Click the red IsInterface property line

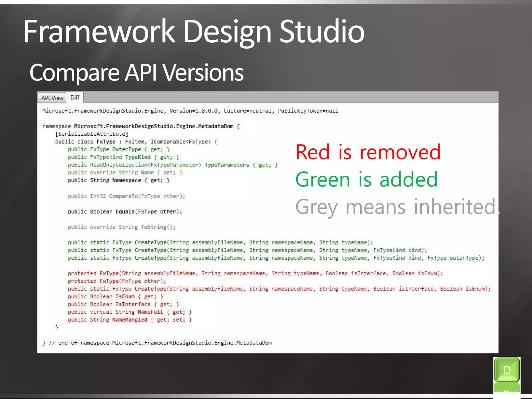[x=123, y=304]
